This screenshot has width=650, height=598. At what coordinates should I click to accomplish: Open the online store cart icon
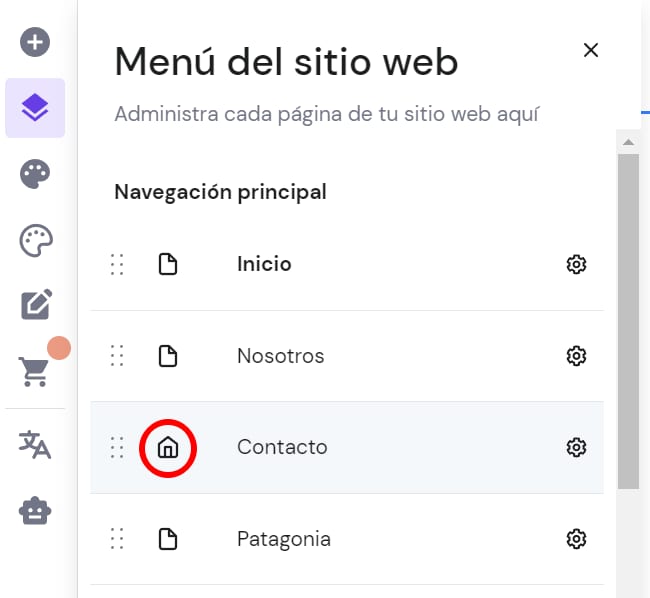click(x=35, y=371)
